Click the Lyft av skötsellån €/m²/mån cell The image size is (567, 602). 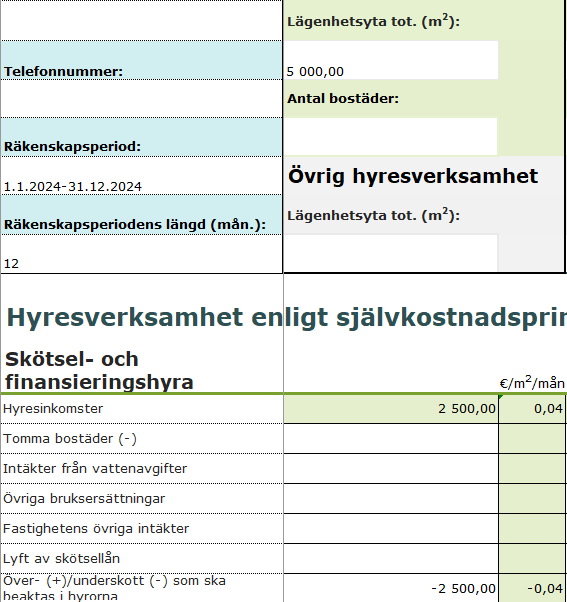point(532,558)
